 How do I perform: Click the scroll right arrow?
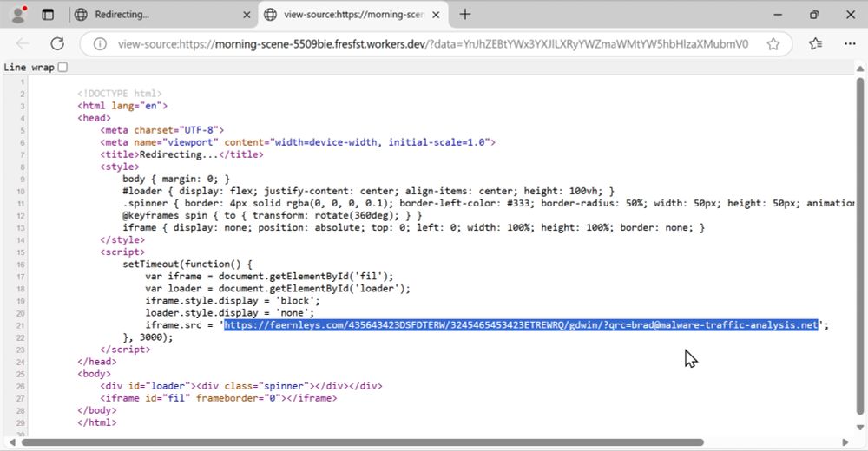845,442
